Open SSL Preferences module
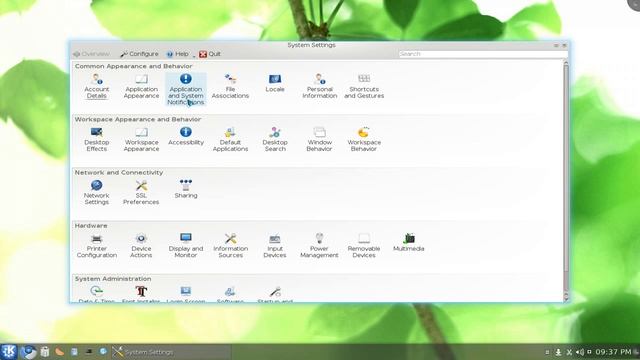640x360 pixels. point(141,193)
